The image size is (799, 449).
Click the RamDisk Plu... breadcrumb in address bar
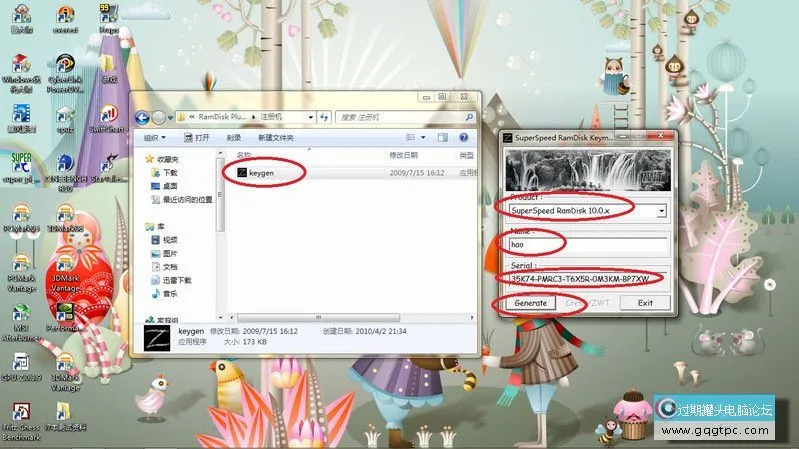(222, 117)
